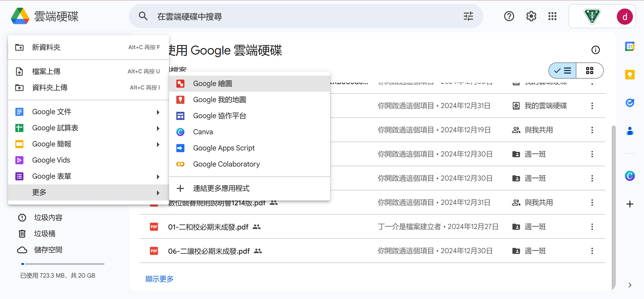644x299 pixels.
Task: Open Google Keep side panel icon
Action: pos(630,75)
